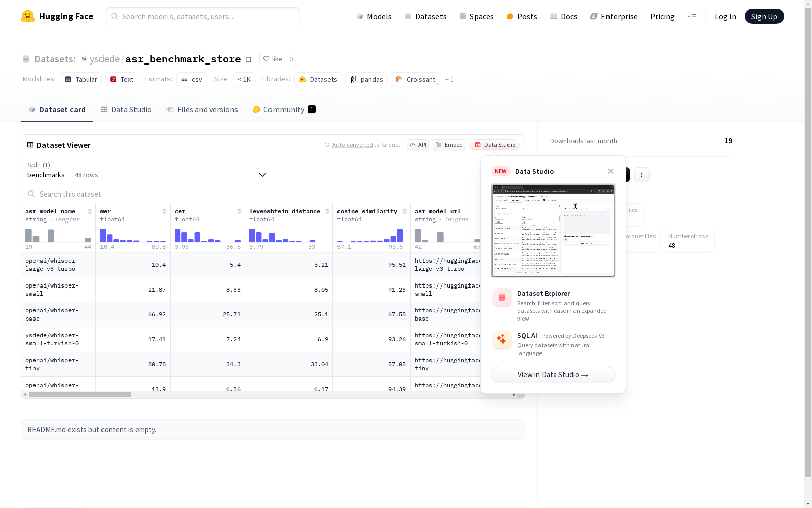Image resolution: width=812 pixels, height=508 pixels.
Task: Sort by the asr_model_name column
Action: pyautogui.click(x=90, y=211)
